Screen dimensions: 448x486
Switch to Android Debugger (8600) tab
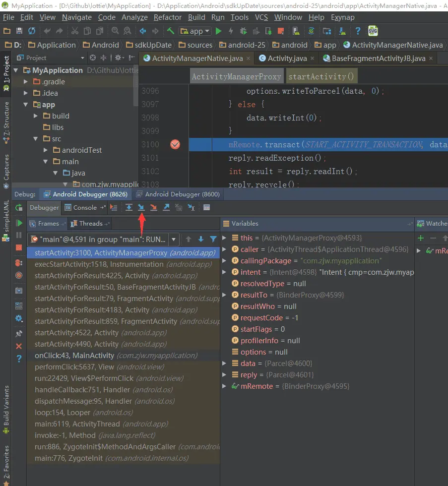178,194
